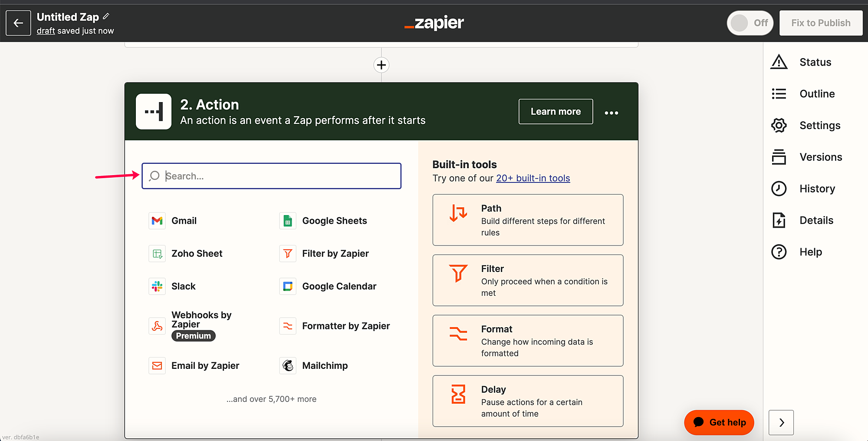Open the Details sidebar panel
This screenshot has width=868, height=441.
816,221
